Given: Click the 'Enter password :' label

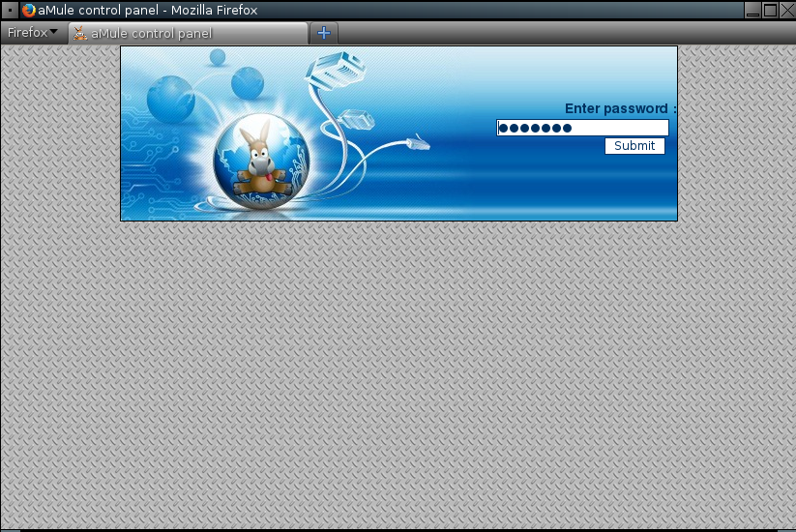Looking at the screenshot, I should [620, 108].
